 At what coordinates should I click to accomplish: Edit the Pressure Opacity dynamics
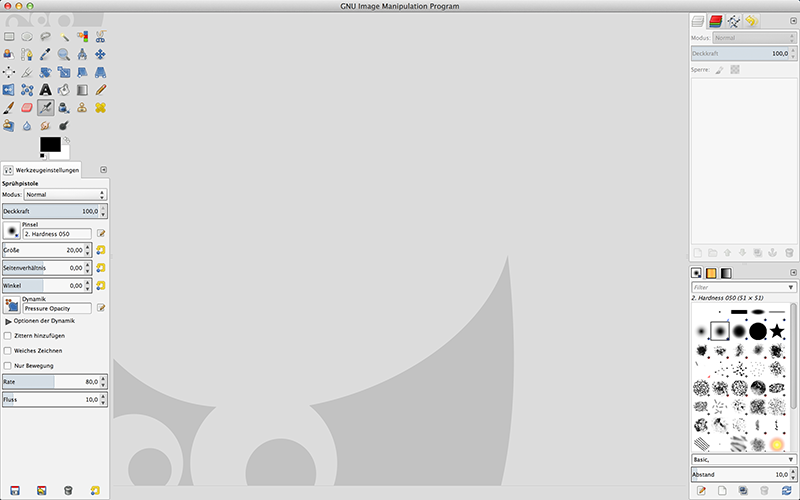coord(101,308)
